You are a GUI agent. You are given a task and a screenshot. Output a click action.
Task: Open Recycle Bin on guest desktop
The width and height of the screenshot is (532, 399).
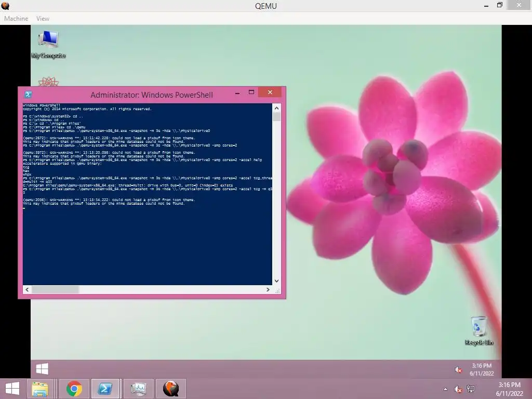(479, 331)
